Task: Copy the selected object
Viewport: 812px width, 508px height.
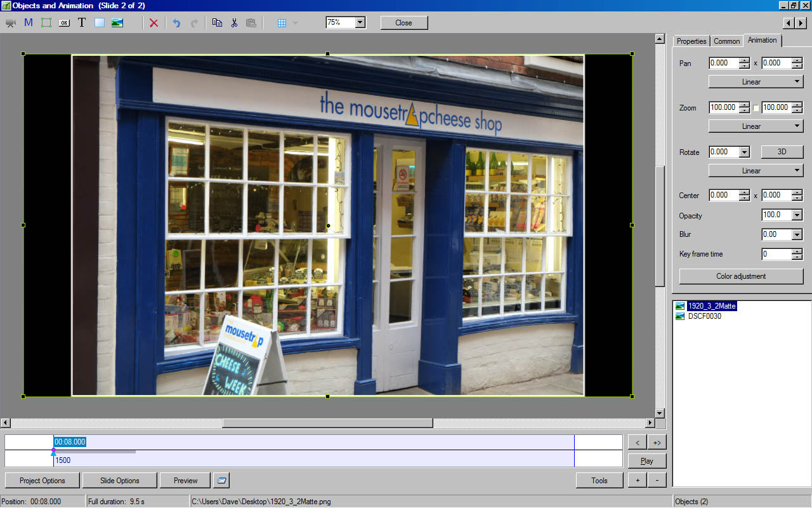Action: click(217, 23)
